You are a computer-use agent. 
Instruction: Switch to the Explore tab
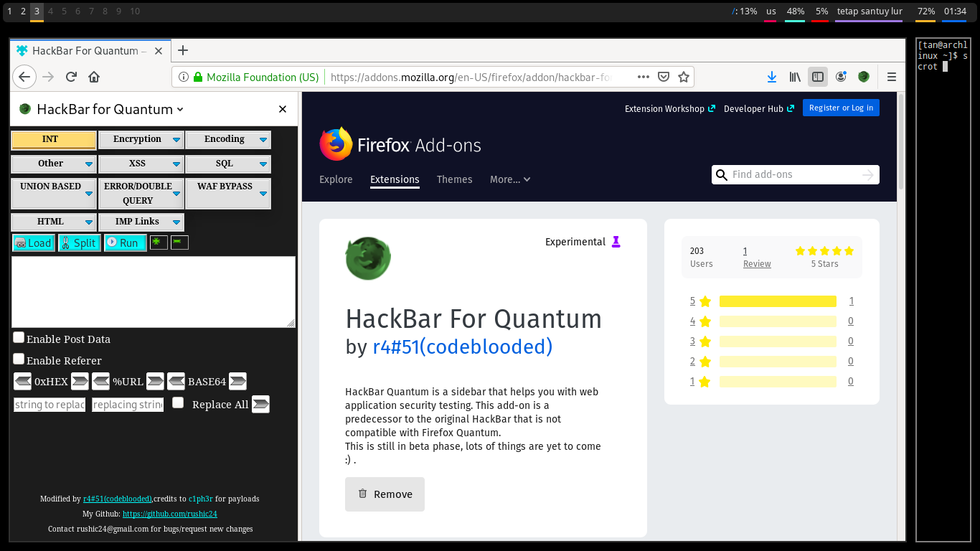pos(336,179)
